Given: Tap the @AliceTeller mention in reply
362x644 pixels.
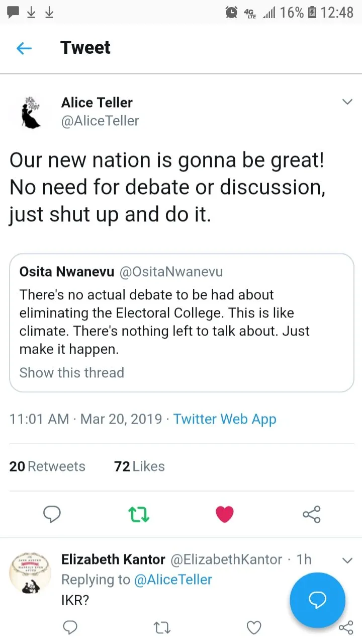Looking at the screenshot, I should click(172, 580).
